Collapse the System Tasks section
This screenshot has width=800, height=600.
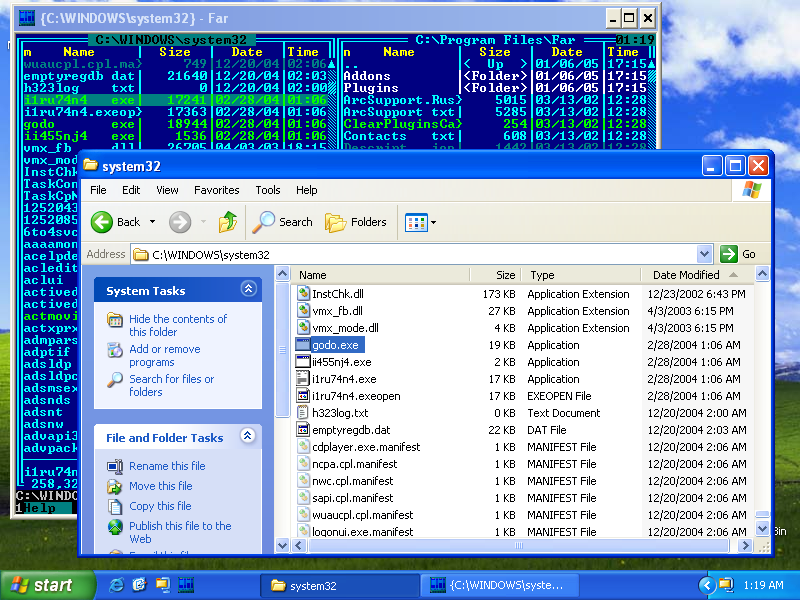tap(248, 289)
